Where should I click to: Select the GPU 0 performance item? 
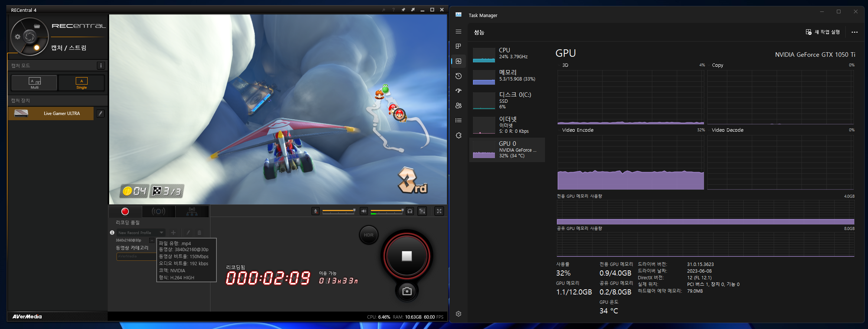click(507, 149)
